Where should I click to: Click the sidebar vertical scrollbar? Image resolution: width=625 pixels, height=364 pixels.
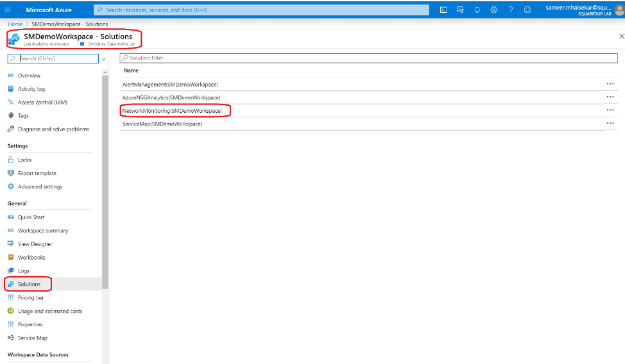pos(105,179)
